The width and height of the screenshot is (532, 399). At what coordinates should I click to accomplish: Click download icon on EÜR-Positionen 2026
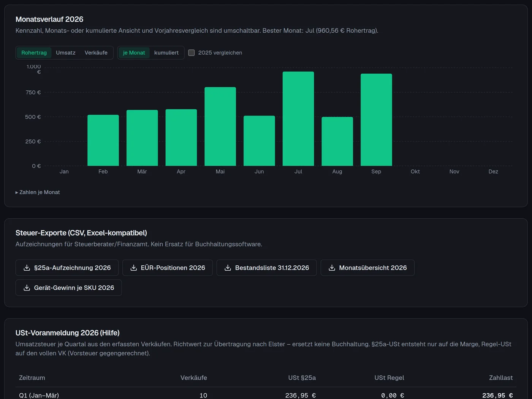pos(133,268)
